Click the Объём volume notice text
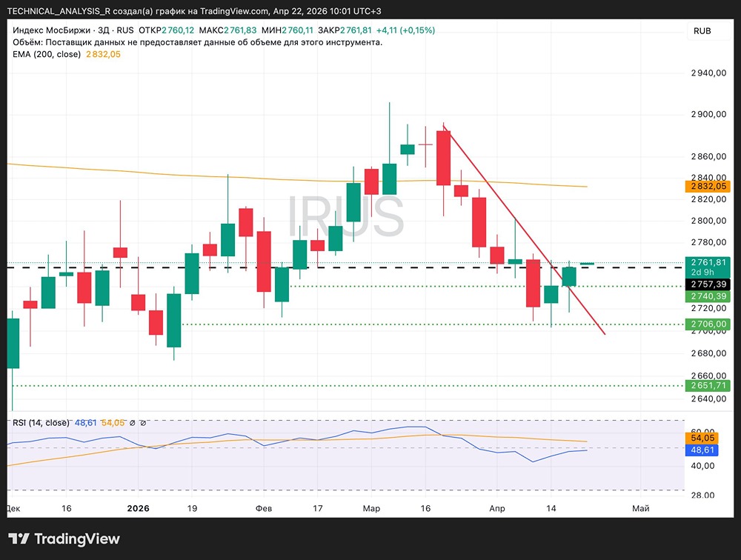Image resolution: width=741 pixels, height=560 pixels. click(198, 42)
